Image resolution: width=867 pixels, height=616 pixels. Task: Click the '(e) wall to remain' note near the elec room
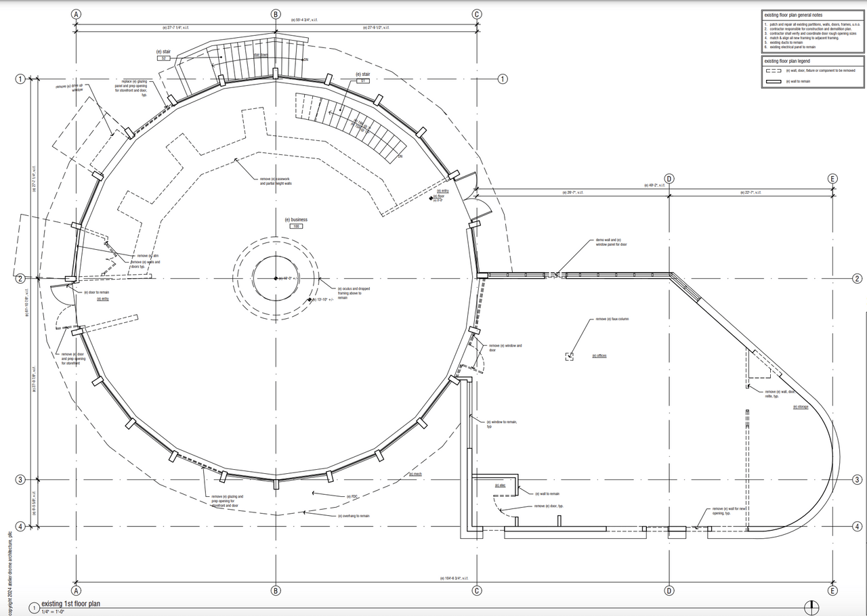(547, 494)
